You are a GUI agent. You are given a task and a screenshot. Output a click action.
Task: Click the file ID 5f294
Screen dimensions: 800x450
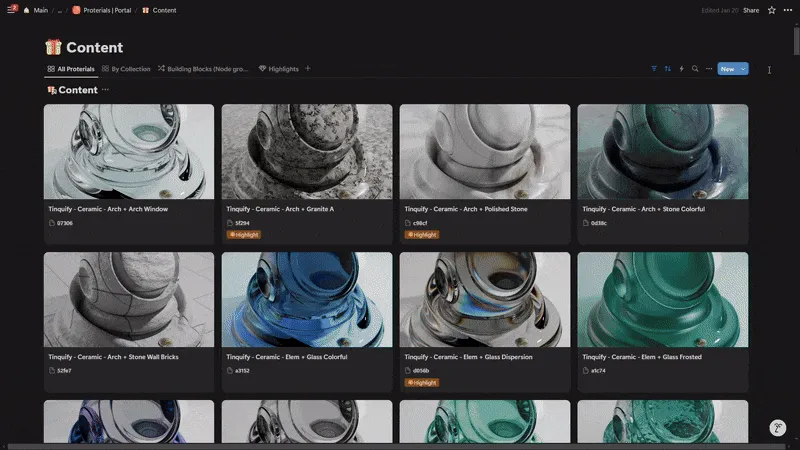pyautogui.click(x=242, y=223)
